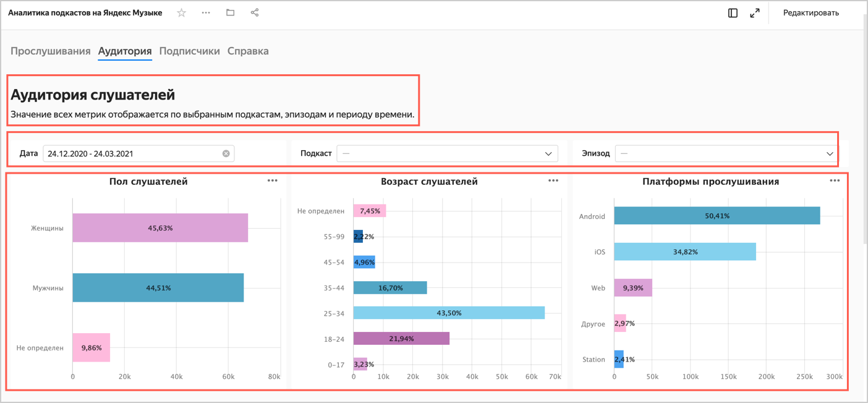Enter fullscreen mode with expand icon
This screenshot has height=403, width=868.
pos(755,13)
